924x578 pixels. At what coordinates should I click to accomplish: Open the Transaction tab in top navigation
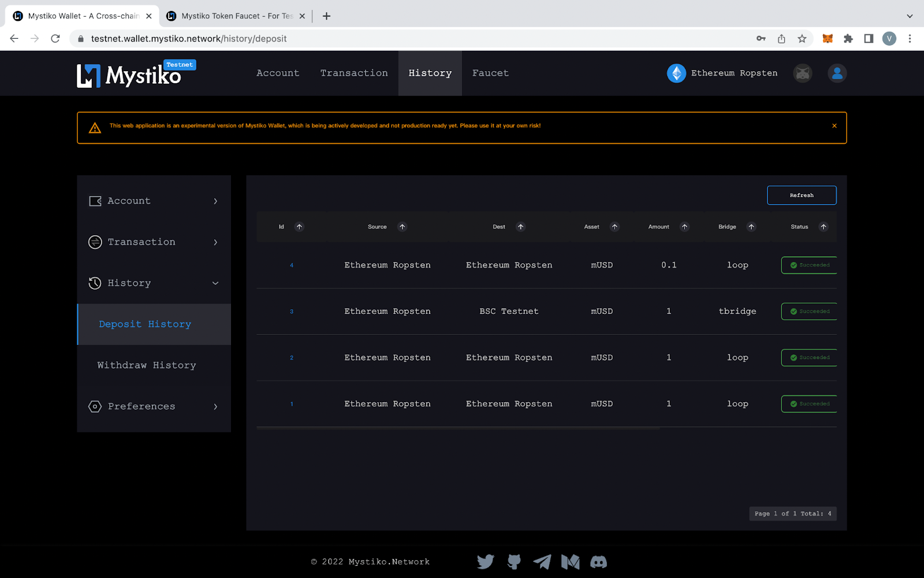(x=354, y=73)
